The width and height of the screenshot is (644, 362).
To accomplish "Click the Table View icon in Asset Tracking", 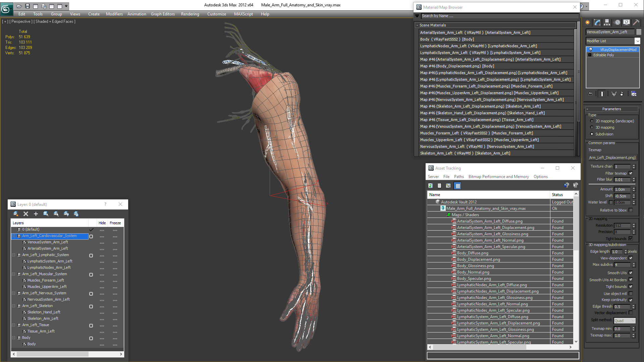I will pyautogui.click(x=458, y=186).
